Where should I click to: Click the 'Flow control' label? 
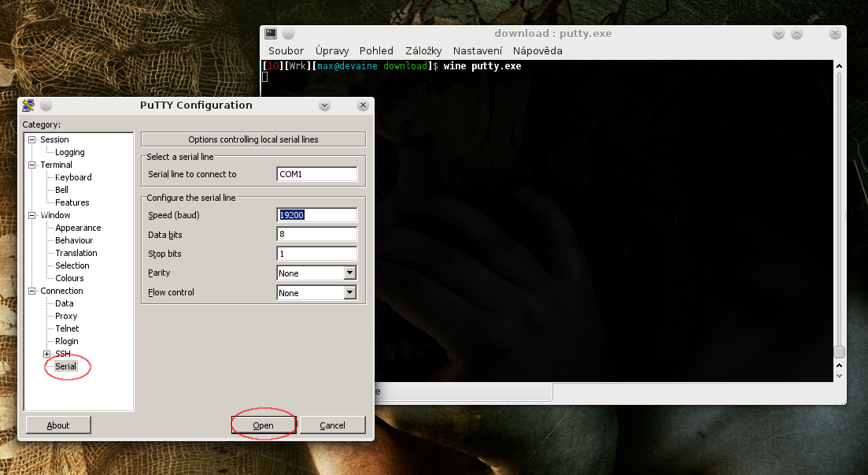tap(171, 292)
